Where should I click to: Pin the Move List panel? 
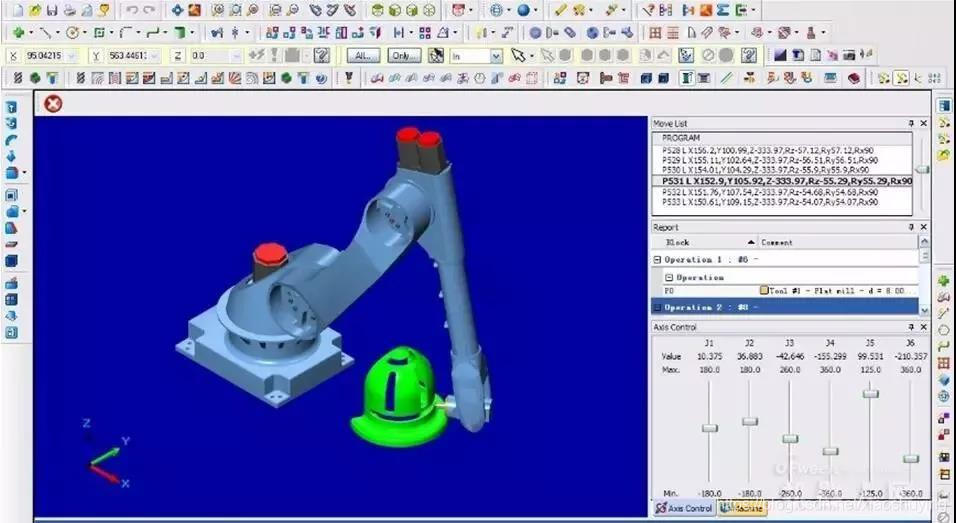(911, 123)
